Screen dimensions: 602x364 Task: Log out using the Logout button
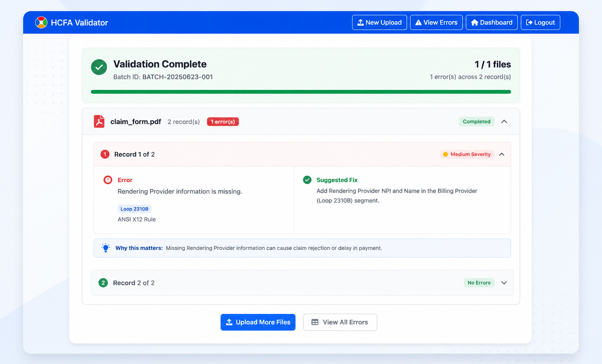click(x=540, y=22)
